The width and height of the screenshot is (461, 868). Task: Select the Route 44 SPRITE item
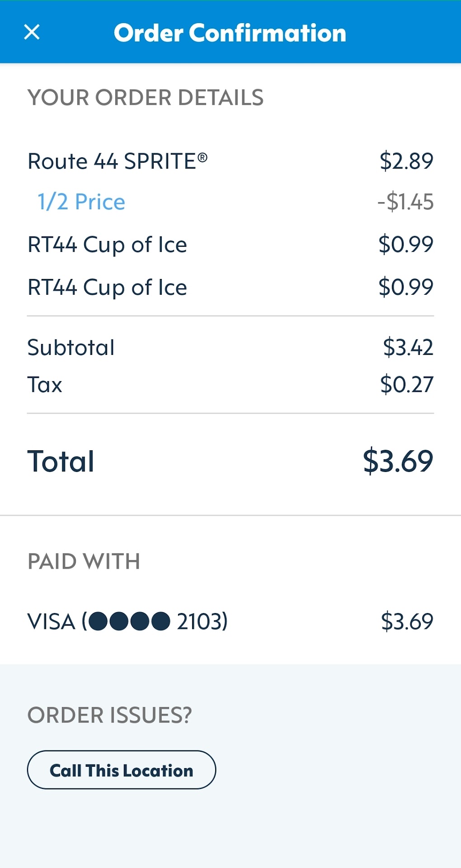[x=118, y=161]
